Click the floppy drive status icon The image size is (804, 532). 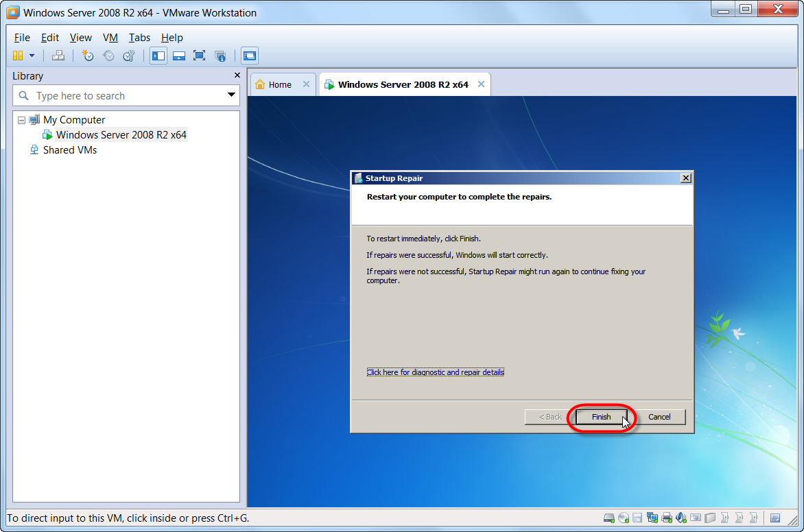pyautogui.click(x=637, y=518)
